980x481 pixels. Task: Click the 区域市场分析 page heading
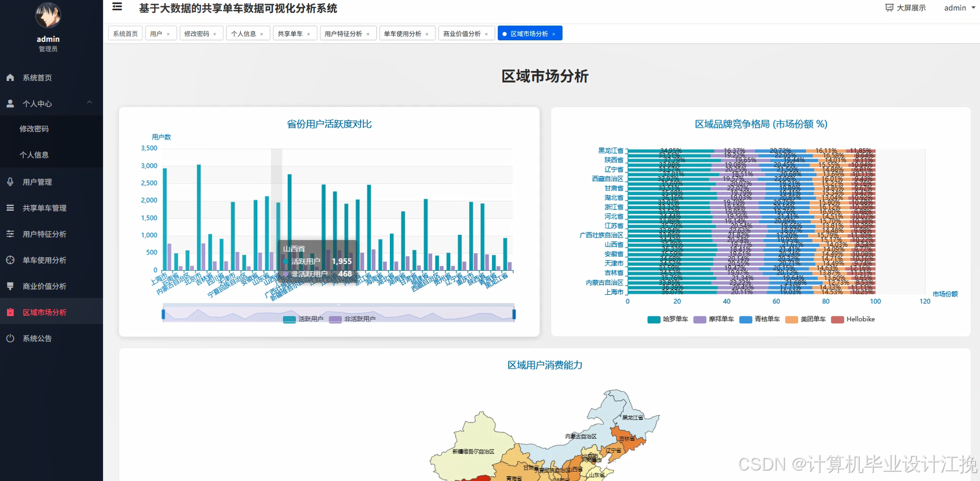[545, 76]
